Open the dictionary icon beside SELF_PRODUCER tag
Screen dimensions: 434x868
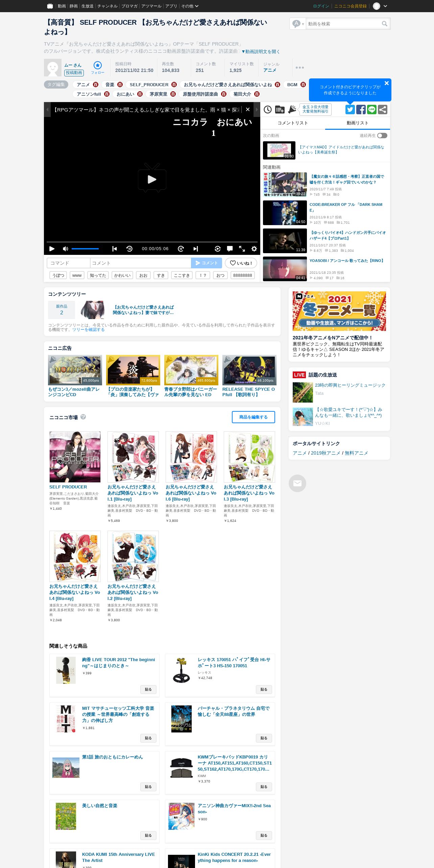174,85
